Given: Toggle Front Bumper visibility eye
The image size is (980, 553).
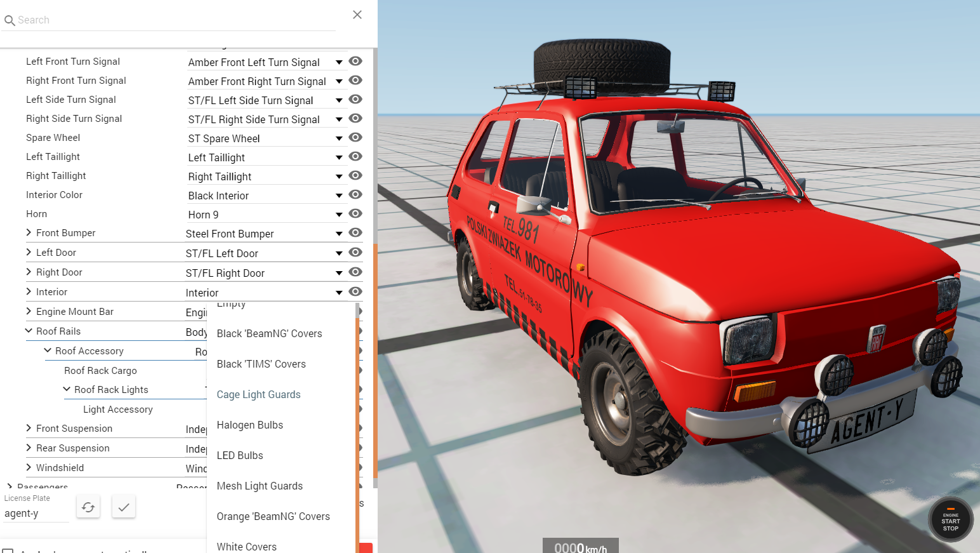Looking at the screenshot, I should pos(355,232).
